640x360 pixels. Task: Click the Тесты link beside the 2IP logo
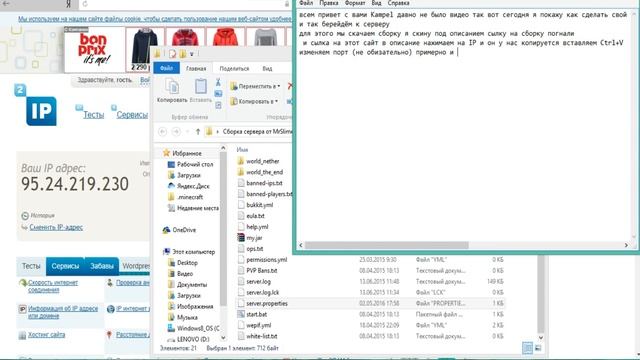pos(93,115)
